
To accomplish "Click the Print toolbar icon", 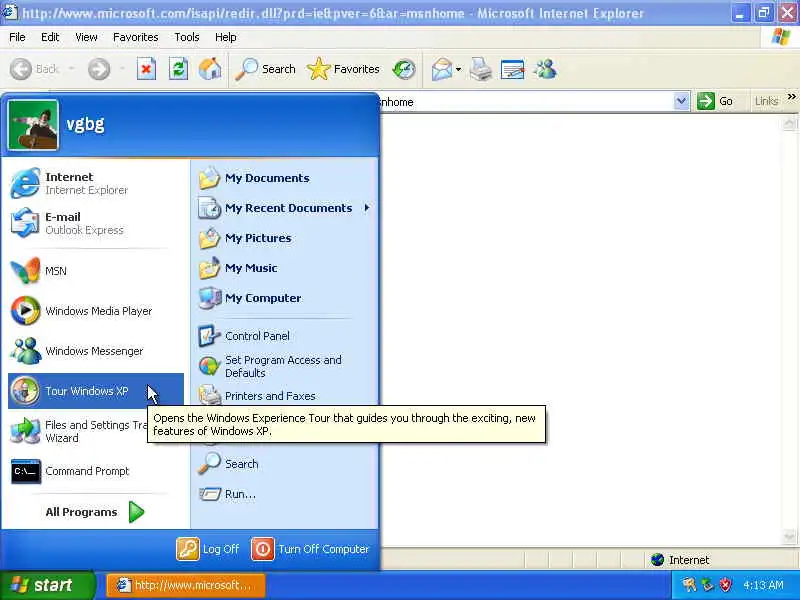I will pos(481,69).
